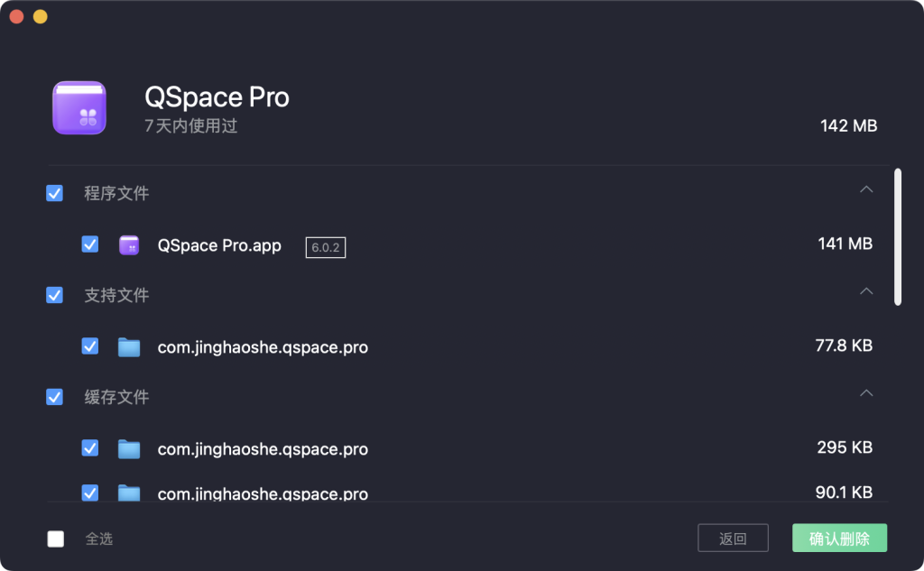The width and height of the screenshot is (924, 571).
Task: Click the green 确认删除 button
Action: [839, 539]
